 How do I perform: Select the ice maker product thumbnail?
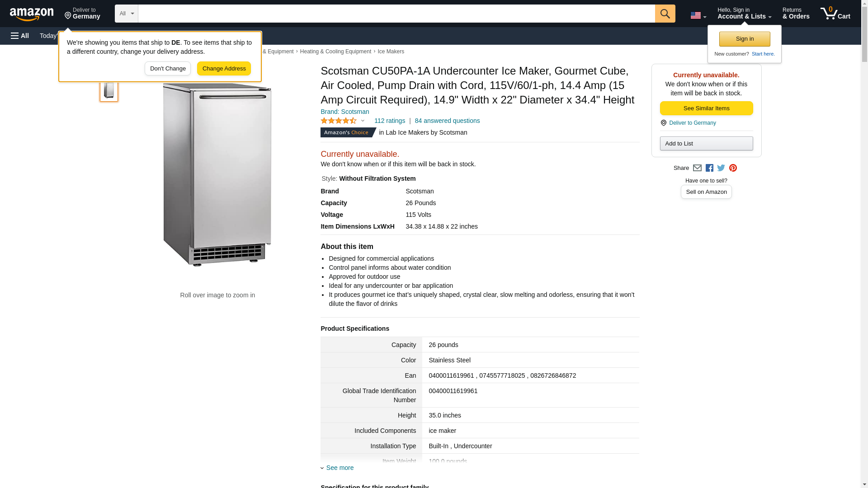coord(109,89)
